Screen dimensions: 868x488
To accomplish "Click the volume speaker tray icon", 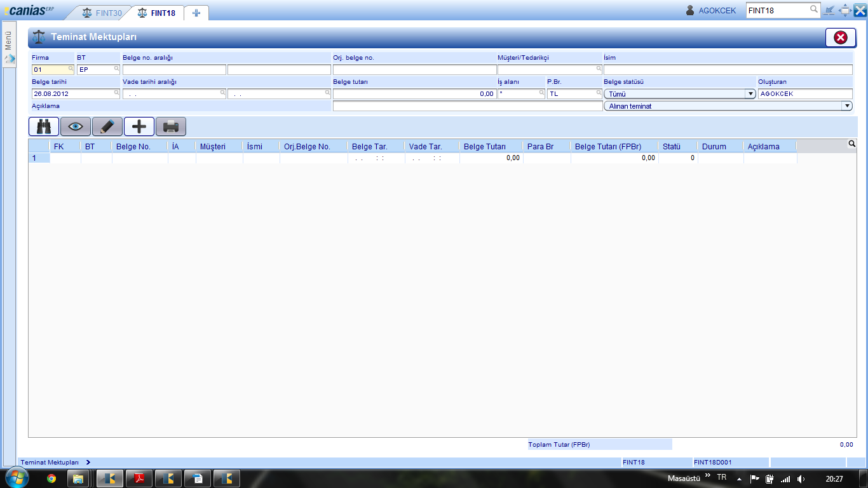I will point(801,479).
